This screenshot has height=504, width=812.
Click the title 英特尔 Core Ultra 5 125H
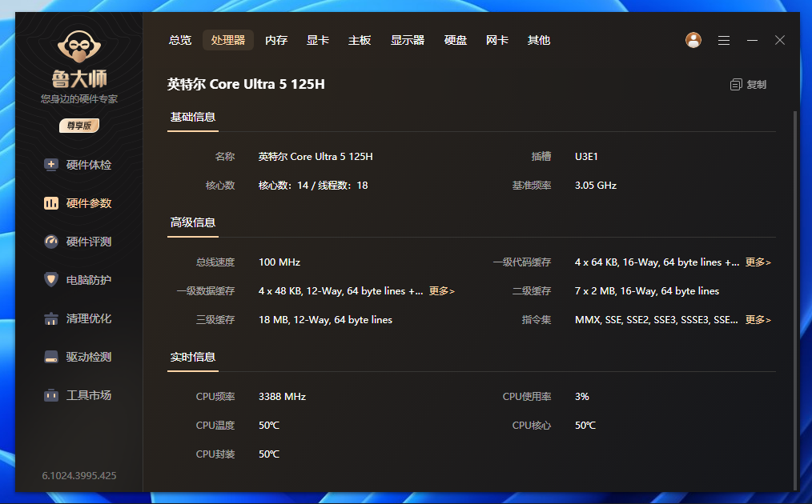pyautogui.click(x=246, y=84)
